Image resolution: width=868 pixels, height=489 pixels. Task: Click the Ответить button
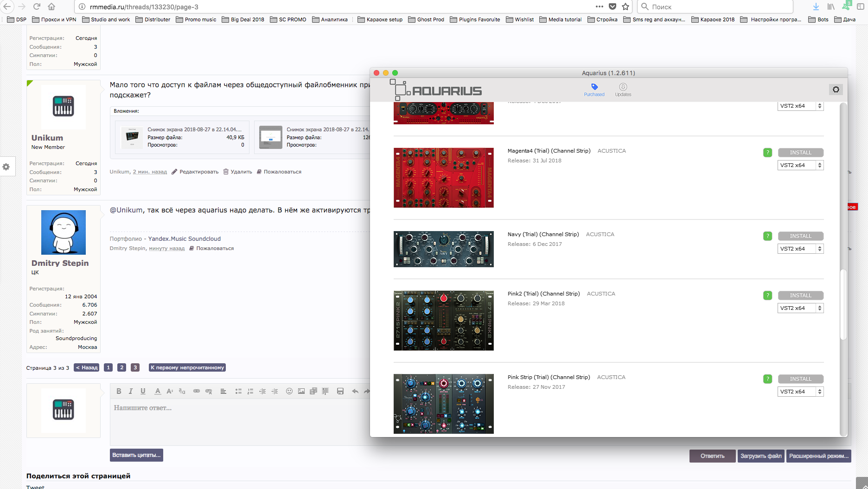click(x=712, y=456)
